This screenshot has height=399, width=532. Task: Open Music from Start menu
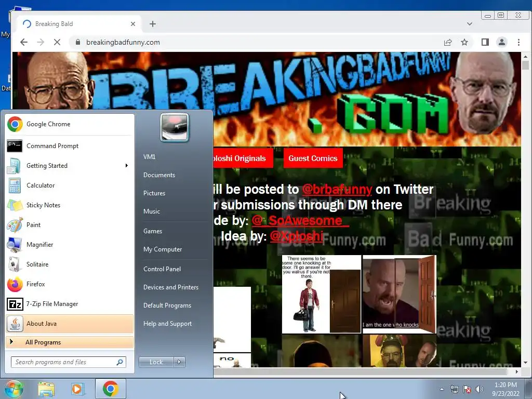pyautogui.click(x=151, y=211)
